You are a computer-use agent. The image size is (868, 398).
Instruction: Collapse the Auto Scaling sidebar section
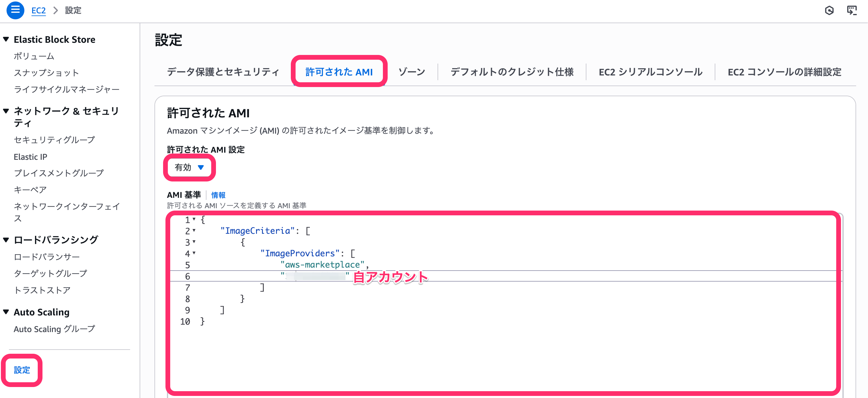(6, 312)
